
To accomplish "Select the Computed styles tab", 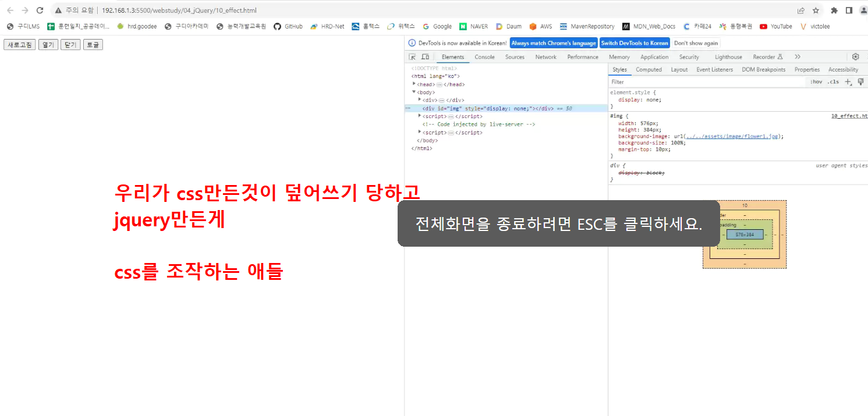I will pyautogui.click(x=649, y=70).
